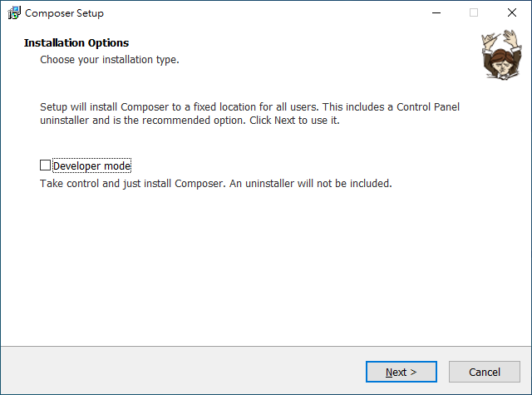Click the Composer conductor logo image
This screenshot has width=532, height=395.
497,55
